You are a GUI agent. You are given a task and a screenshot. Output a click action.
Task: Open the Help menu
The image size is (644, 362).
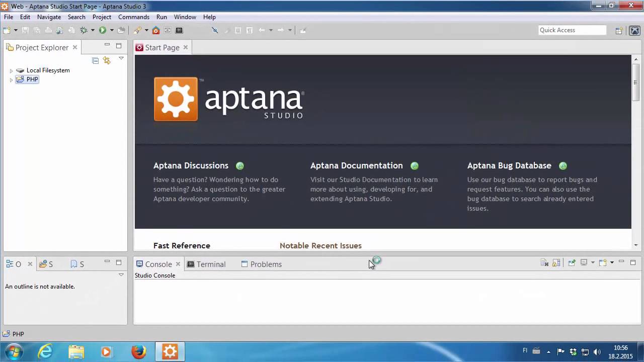(209, 17)
